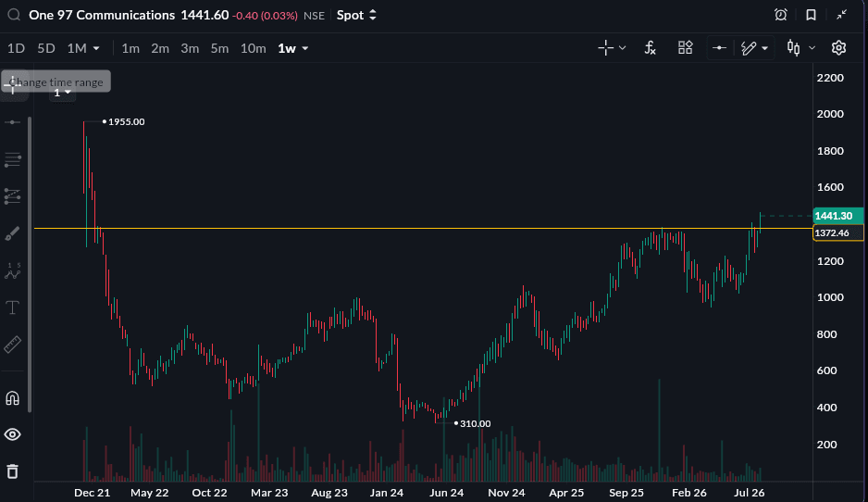Viewport: 868px width, 502px height.
Task: Click the -0.40 (0.03%) change text
Action: point(265,16)
